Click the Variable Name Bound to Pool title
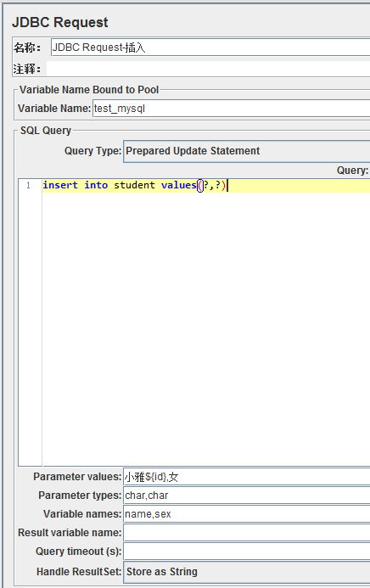 click(x=89, y=90)
